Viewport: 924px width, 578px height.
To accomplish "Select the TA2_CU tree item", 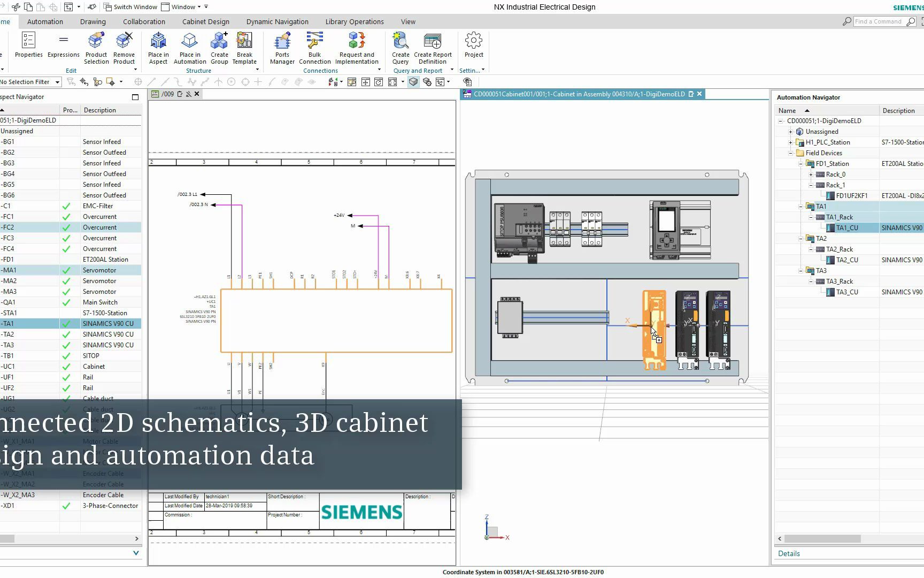I will pos(847,260).
